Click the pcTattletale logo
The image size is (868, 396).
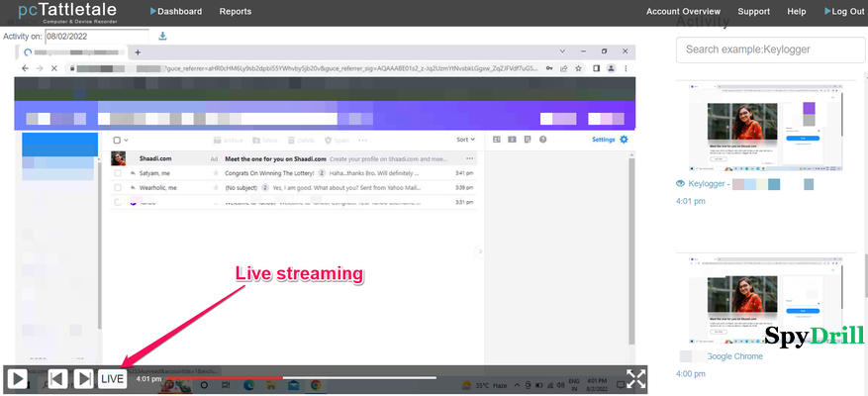pos(67,12)
